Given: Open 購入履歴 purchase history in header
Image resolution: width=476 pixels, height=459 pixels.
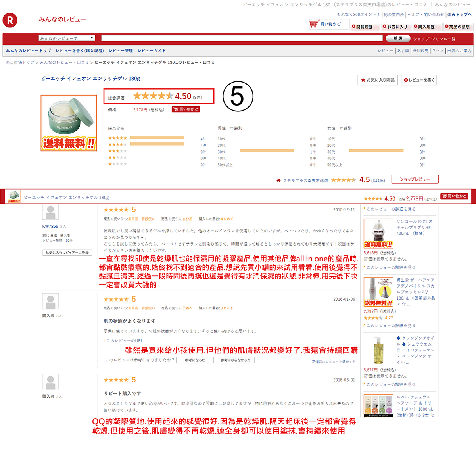Looking at the screenshot, I should 426,27.
